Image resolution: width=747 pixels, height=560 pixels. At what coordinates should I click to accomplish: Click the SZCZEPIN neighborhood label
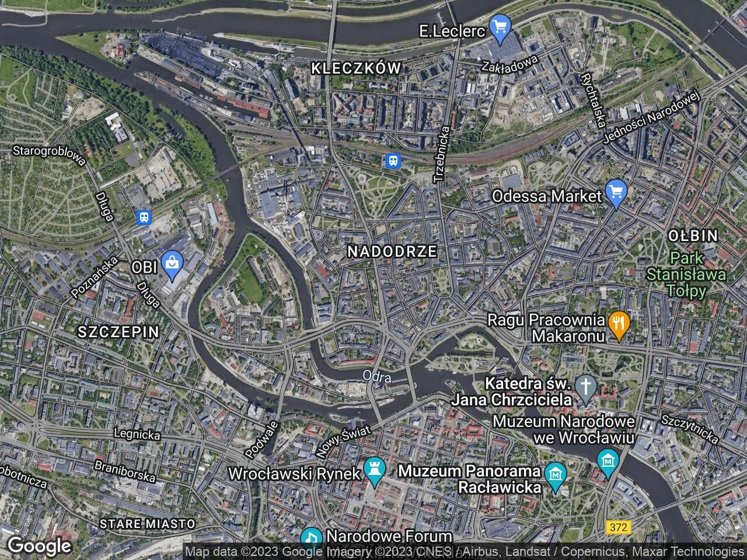[118, 332]
